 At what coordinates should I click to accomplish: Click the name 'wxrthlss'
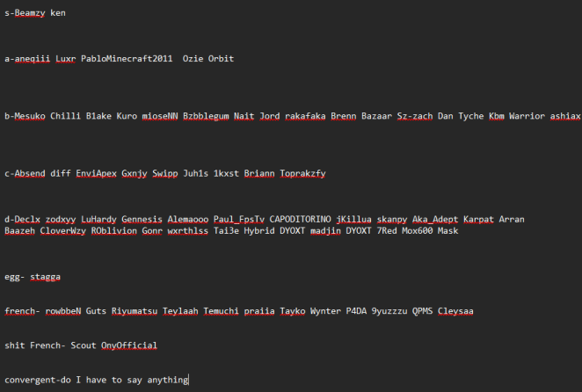coord(188,230)
